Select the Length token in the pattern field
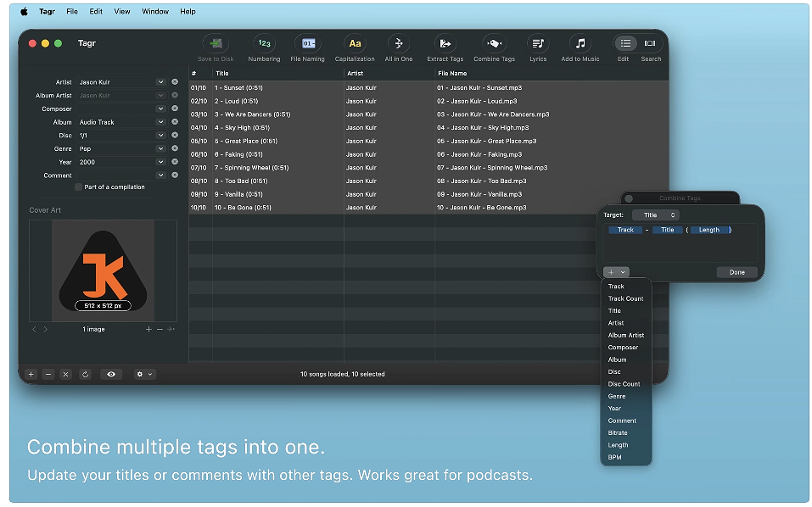Screen dimensions: 812x507 click(709, 230)
